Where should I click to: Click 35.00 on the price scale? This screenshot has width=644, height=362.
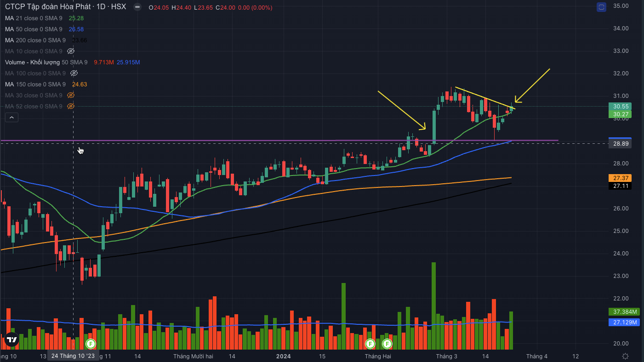coord(621,6)
